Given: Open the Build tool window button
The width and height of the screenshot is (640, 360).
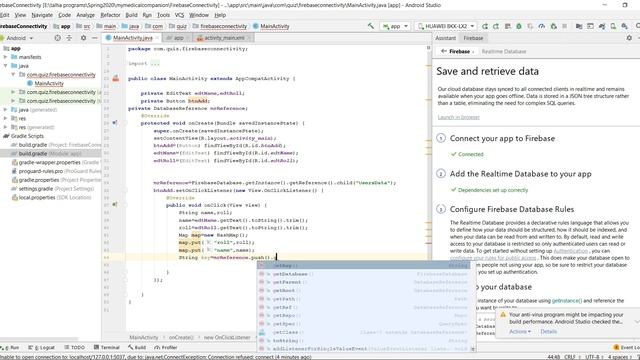Looking at the screenshot, I should coord(137,347).
